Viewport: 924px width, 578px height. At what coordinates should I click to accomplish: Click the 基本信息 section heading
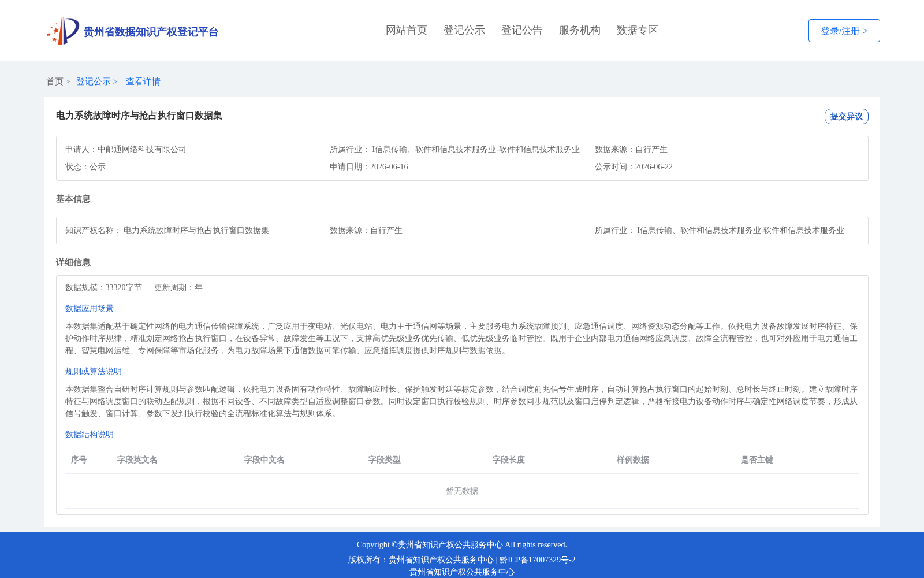coord(73,199)
